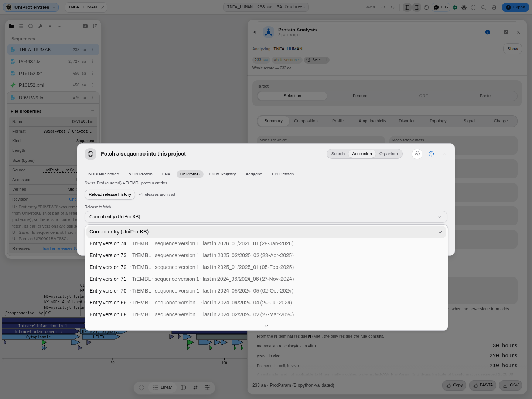
Task: Click the Export button
Action: coord(515,7)
